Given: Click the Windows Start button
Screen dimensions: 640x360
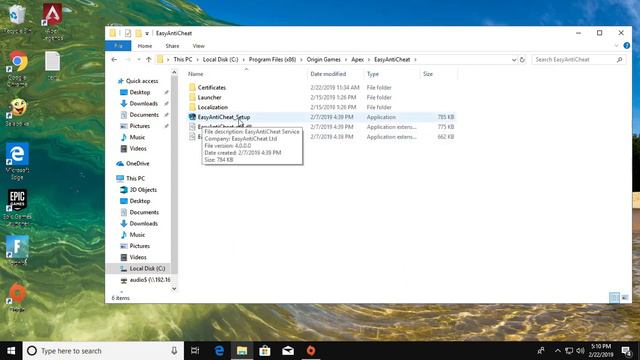Looking at the screenshot, I should pyautogui.click(x=11, y=351).
